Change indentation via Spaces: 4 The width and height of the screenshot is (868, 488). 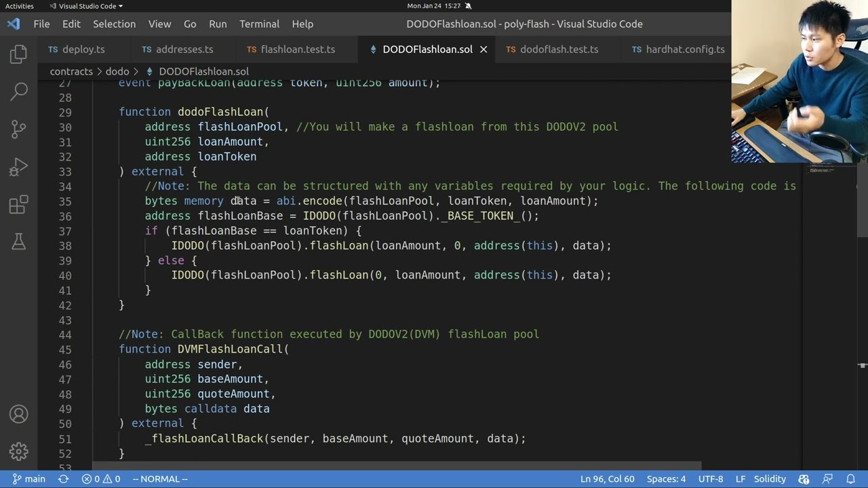(x=666, y=479)
